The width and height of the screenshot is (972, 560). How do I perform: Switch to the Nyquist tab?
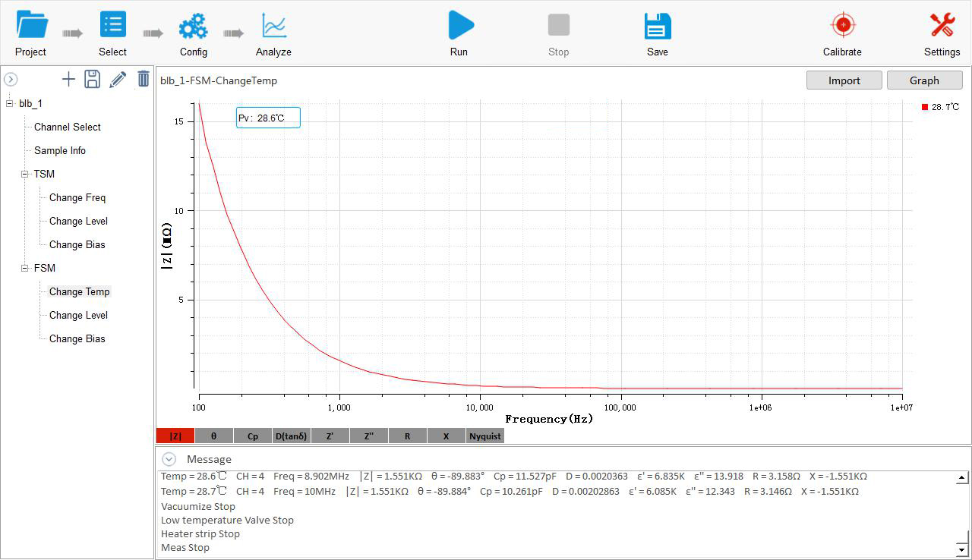[485, 436]
